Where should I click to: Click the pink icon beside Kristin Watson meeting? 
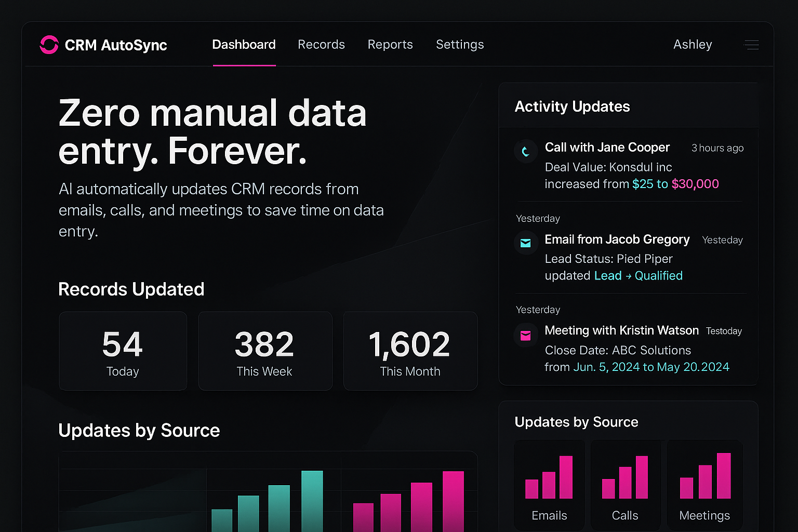click(525, 336)
